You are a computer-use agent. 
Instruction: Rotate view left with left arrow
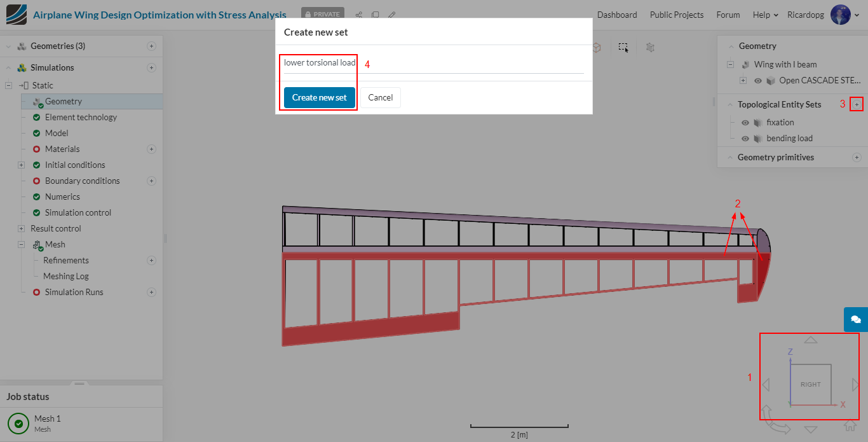click(766, 385)
